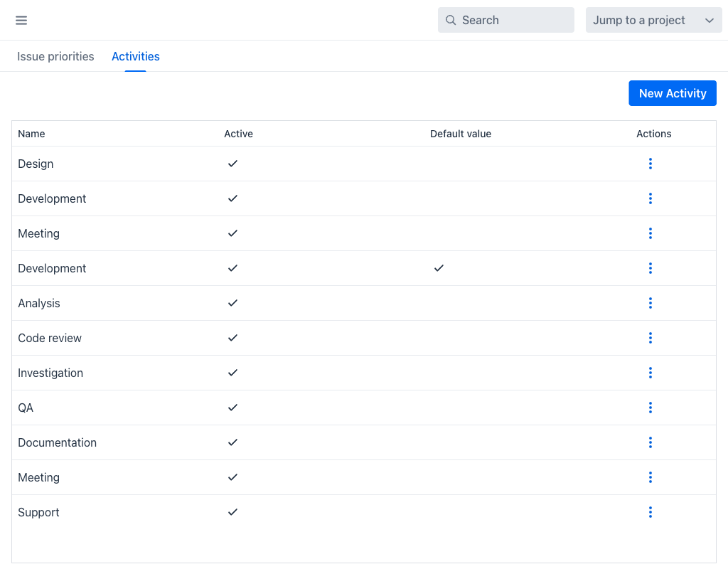Image resolution: width=728 pixels, height=569 pixels.
Task: Click the Default value column header
Action: 461,134
